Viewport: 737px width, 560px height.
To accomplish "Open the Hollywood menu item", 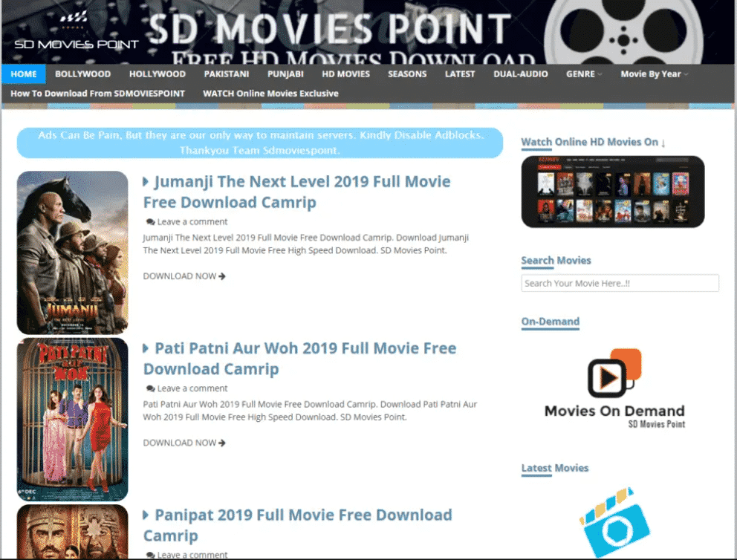I will click(x=158, y=74).
